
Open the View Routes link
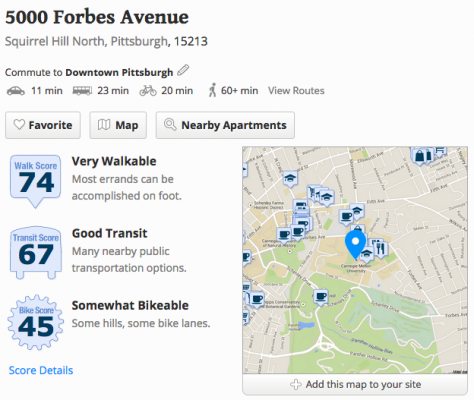tap(296, 91)
